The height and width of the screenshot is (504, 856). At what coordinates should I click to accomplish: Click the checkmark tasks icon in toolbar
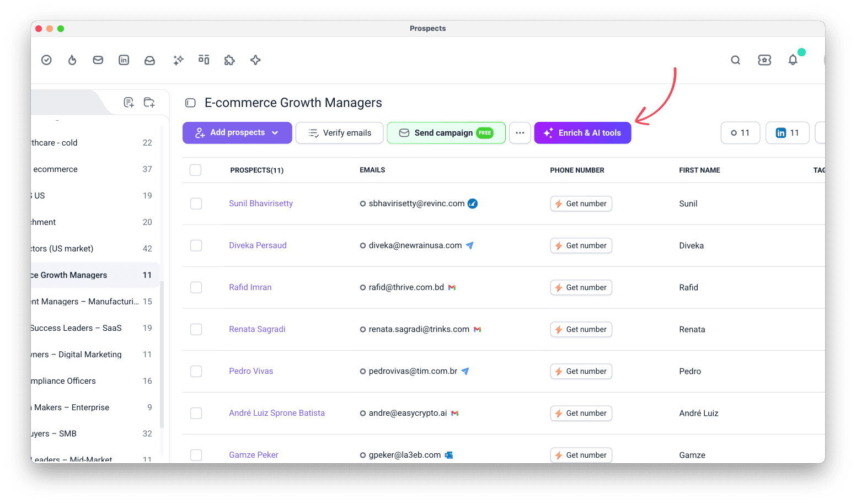47,60
